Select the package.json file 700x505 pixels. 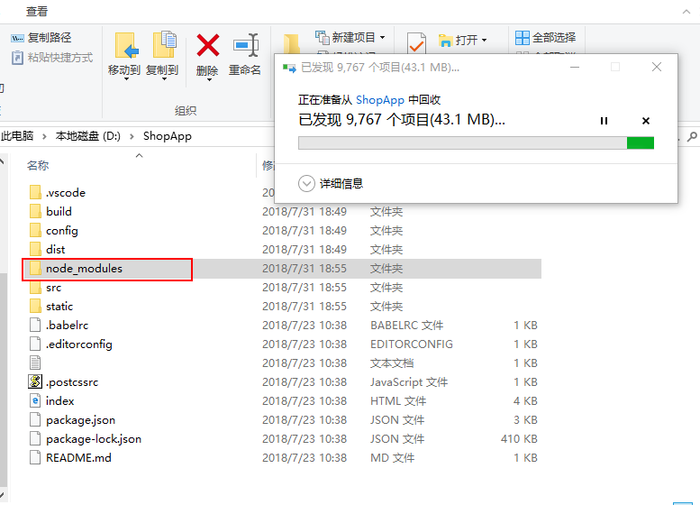click(x=80, y=420)
